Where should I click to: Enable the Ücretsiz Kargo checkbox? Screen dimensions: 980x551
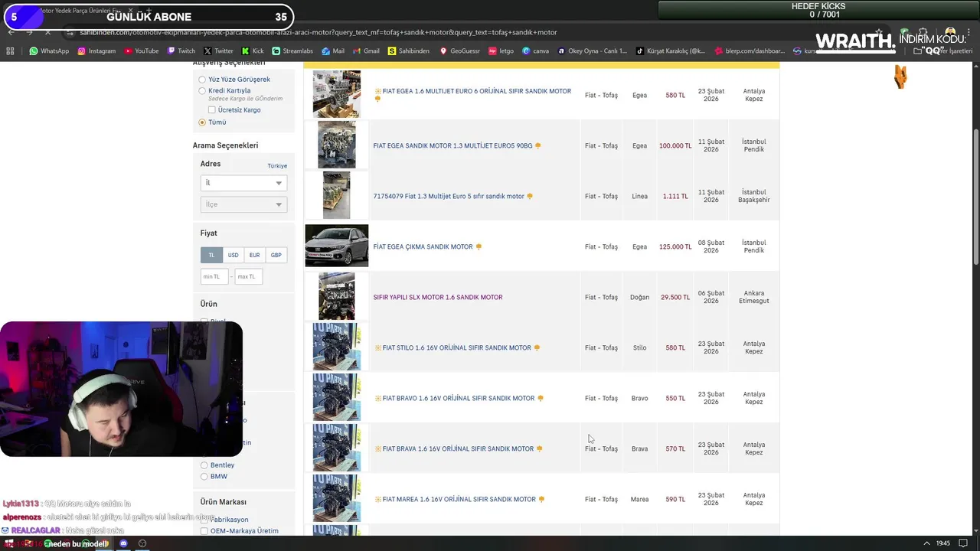[212, 110]
